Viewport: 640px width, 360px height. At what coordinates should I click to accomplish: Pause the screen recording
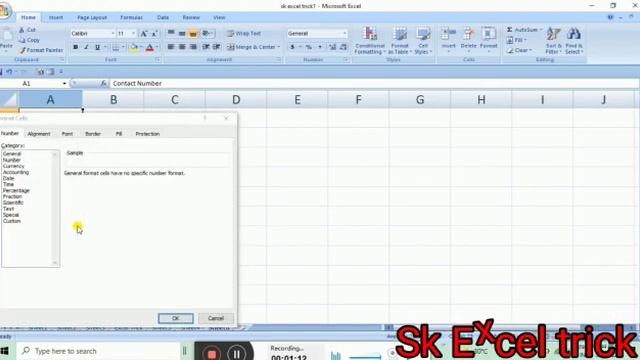click(x=236, y=354)
